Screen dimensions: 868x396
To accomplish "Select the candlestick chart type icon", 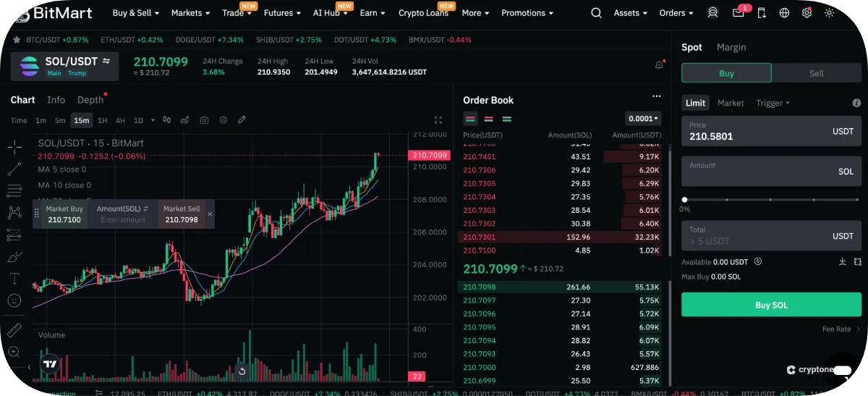I will [x=166, y=120].
